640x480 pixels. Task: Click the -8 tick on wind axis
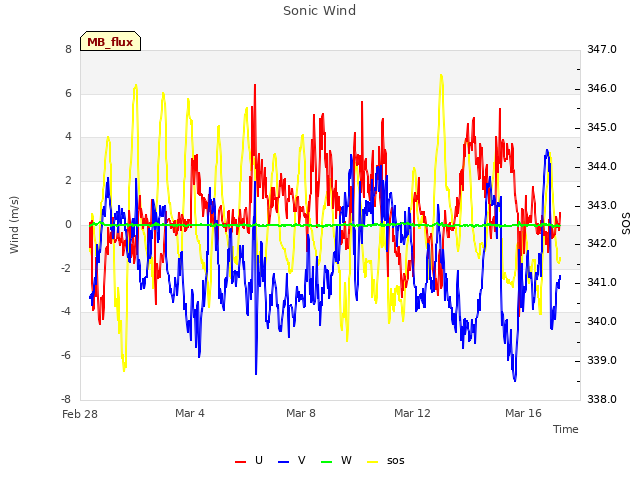click(66, 399)
